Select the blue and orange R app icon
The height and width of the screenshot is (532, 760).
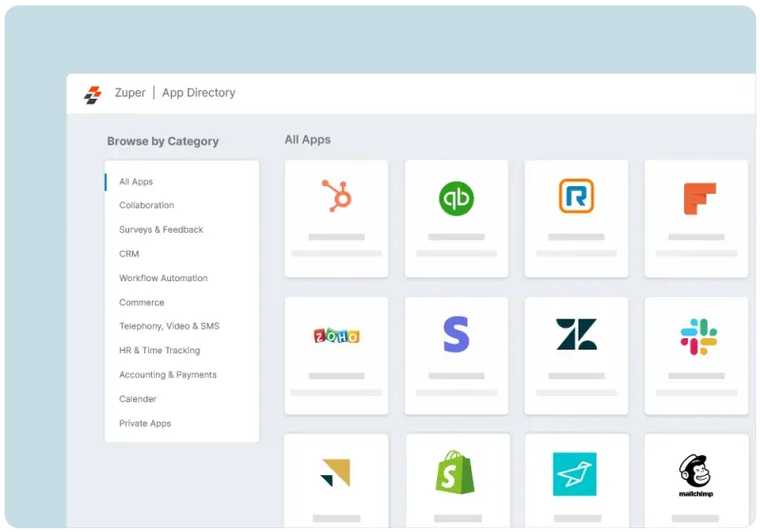[x=576, y=197]
